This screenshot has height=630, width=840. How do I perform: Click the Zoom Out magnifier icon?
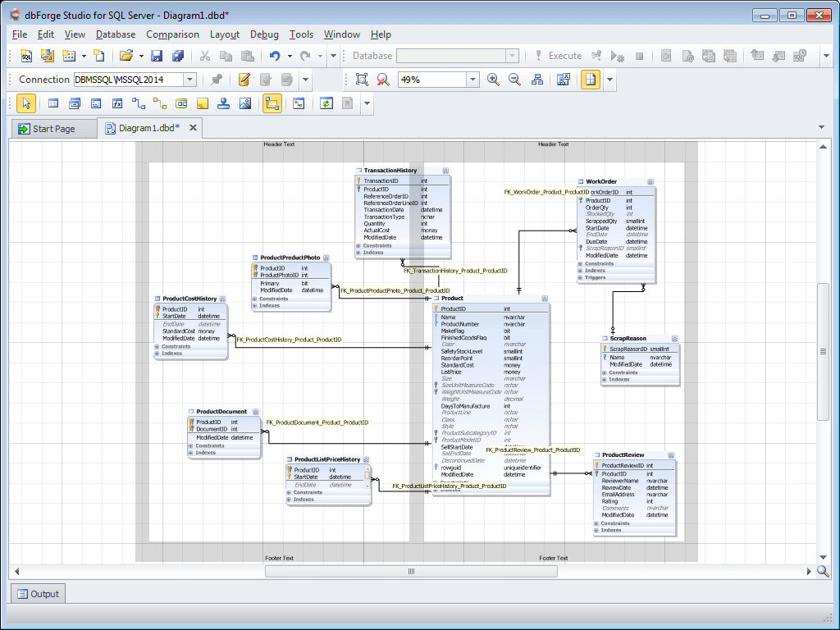point(515,80)
